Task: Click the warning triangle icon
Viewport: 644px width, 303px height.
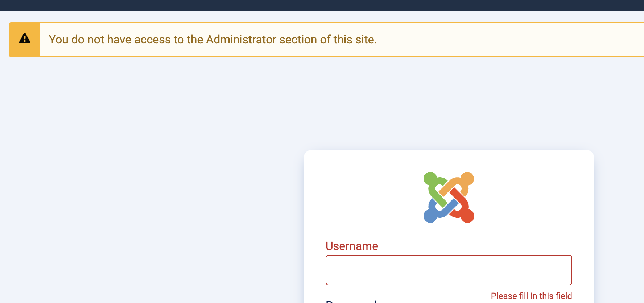Action: click(x=24, y=38)
